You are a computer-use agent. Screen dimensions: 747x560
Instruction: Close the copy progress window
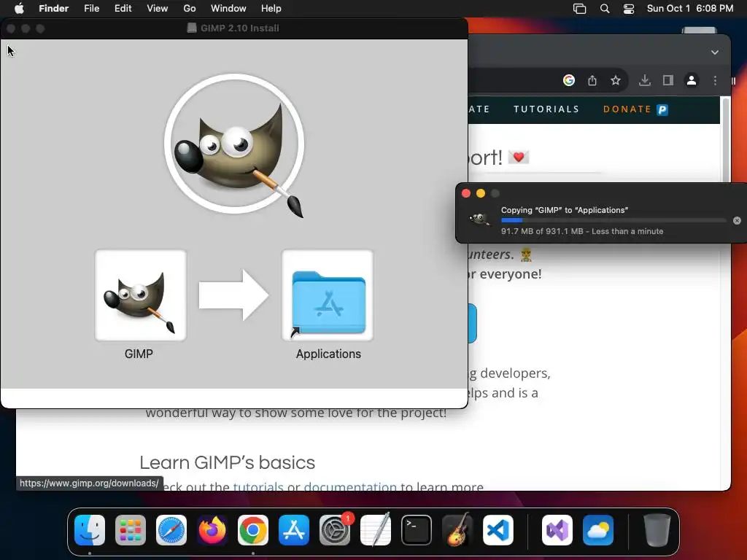[x=466, y=193]
